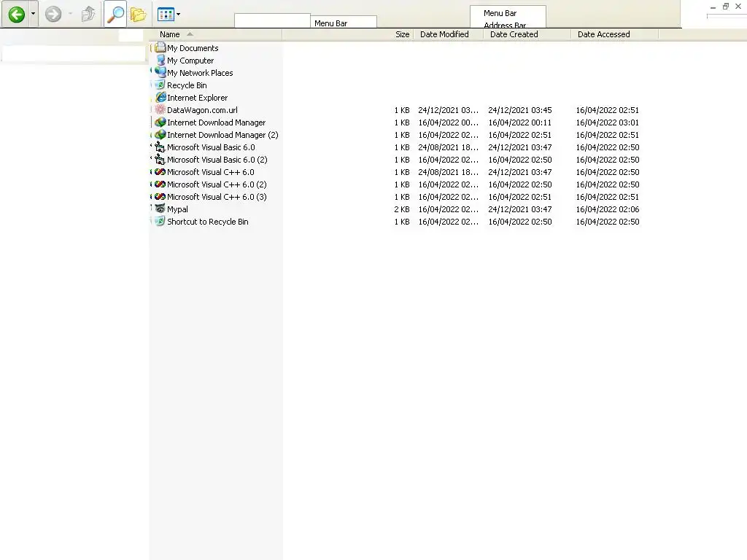The width and height of the screenshot is (747, 560).
Task: Select the Internet Explorer icon
Action: pyautogui.click(x=160, y=97)
